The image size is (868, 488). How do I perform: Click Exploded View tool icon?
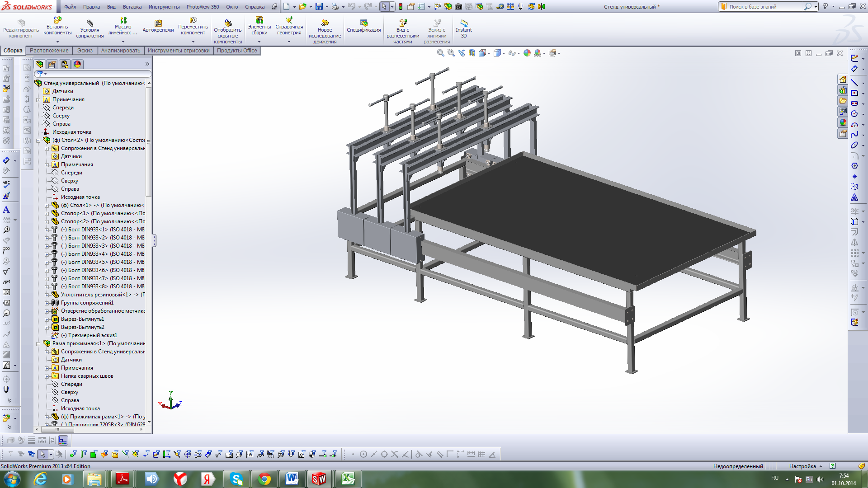tap(402, 23)
